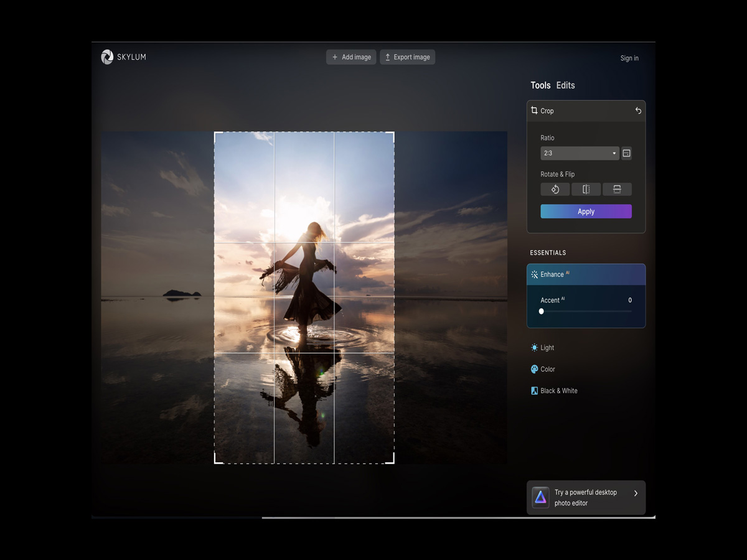The width and height of the screenshot is (747, 560).
Task: Open the powerful desktop photo editor promo
Action: tap(586, 497)
